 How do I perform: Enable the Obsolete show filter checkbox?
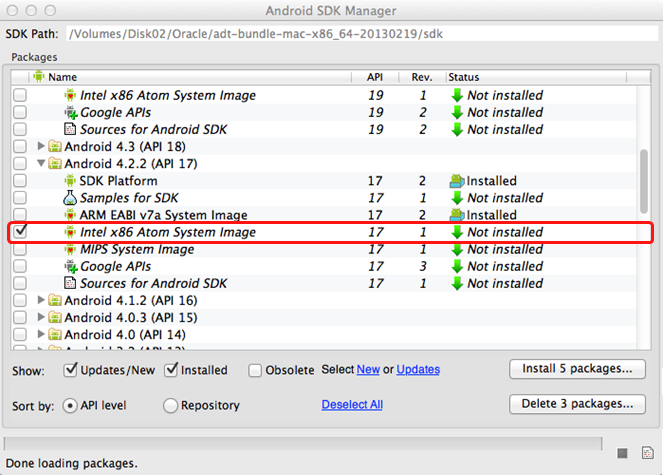[x=255, y=370]
